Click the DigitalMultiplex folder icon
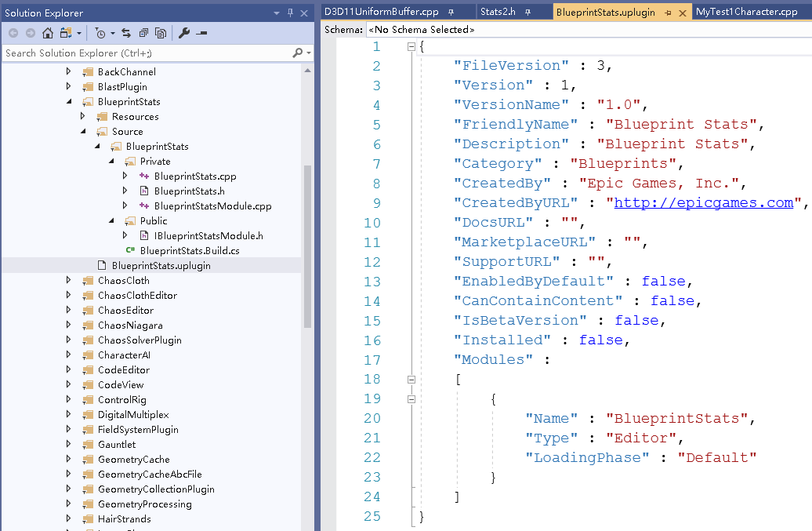812x531 pixels. click(88, 415)
